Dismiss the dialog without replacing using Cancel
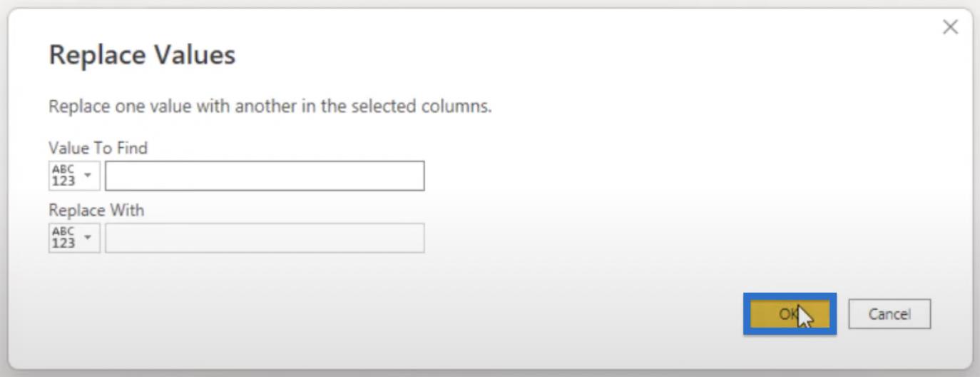Viewport: 980px width, 377px height. (889, 314)
